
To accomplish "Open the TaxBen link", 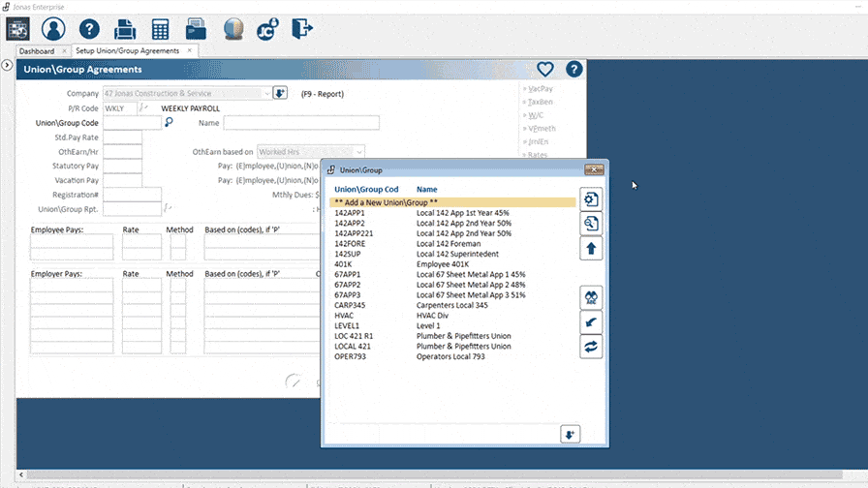I will (x=540, y=102).
